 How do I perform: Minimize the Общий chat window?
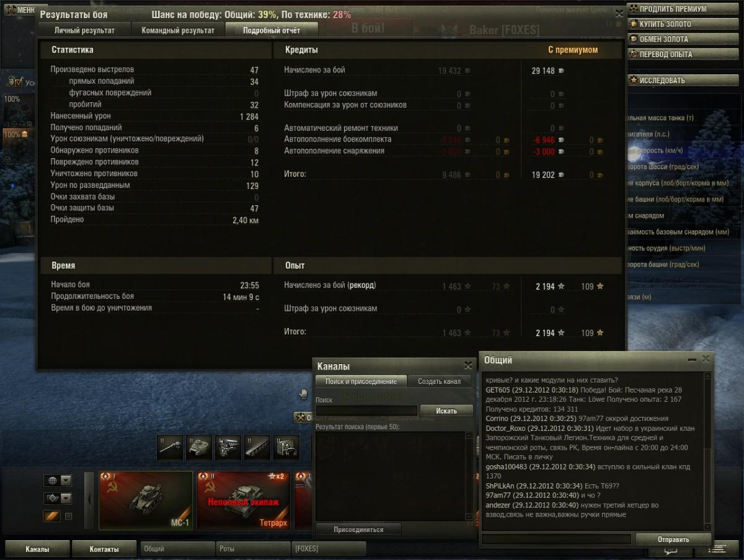pyautogui.click(x=692, y=360)
